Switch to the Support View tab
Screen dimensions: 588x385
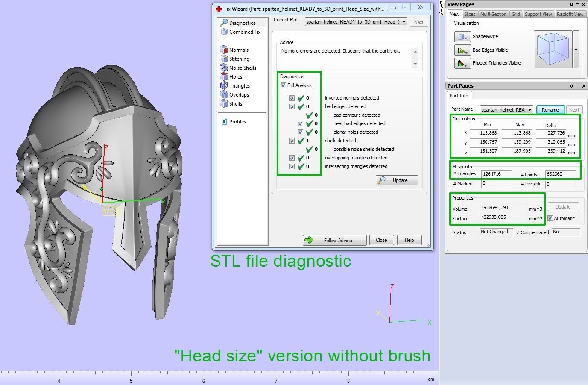538,14
